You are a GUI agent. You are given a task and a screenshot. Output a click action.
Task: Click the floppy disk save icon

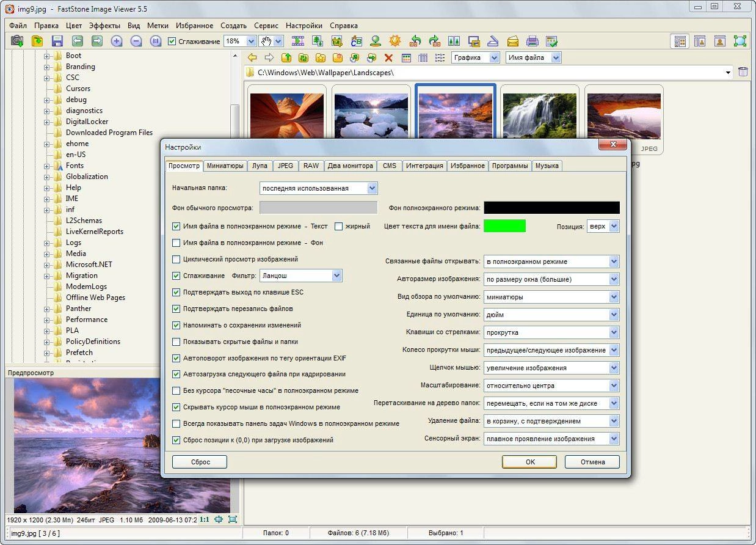[57, 41]
